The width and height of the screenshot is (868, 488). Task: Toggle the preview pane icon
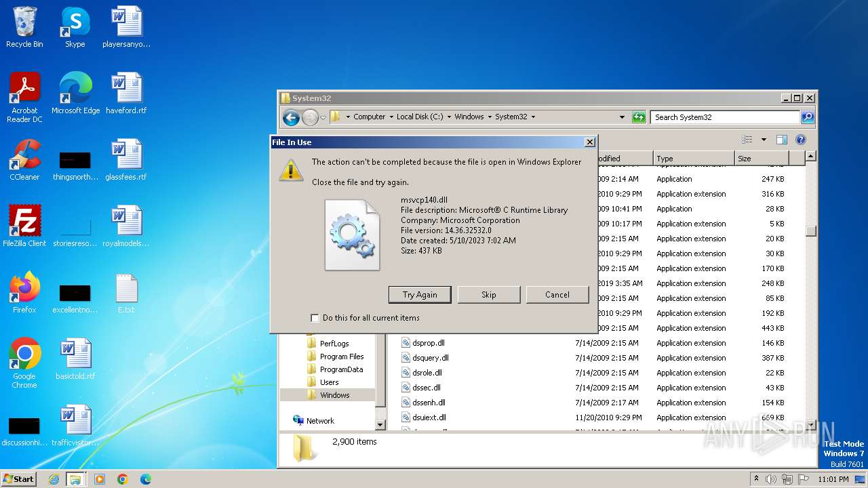click(x=781, y=140)
